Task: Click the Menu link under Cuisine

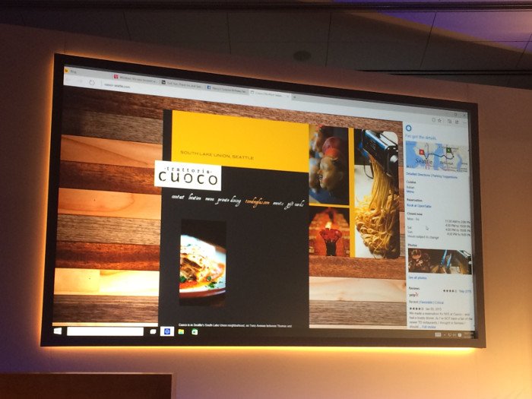Action: point(410,192)
